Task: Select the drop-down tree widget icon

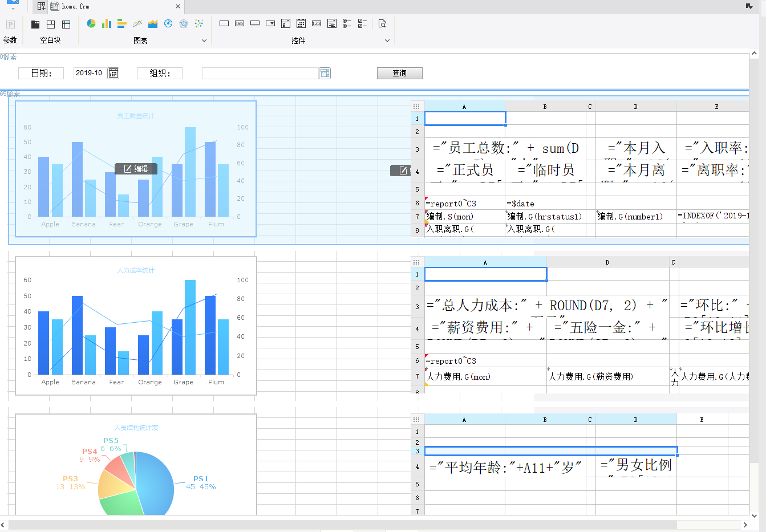Action: pos(332,23)
